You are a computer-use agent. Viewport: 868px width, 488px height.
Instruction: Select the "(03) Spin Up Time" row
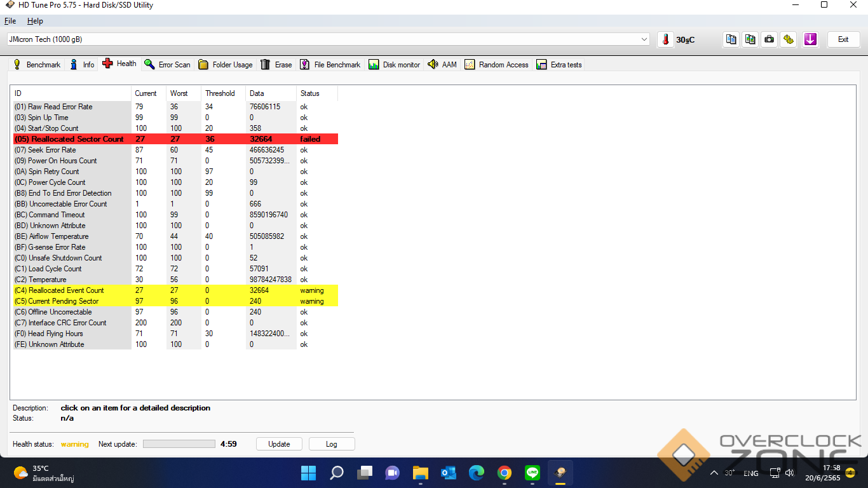tap(175, 118)
